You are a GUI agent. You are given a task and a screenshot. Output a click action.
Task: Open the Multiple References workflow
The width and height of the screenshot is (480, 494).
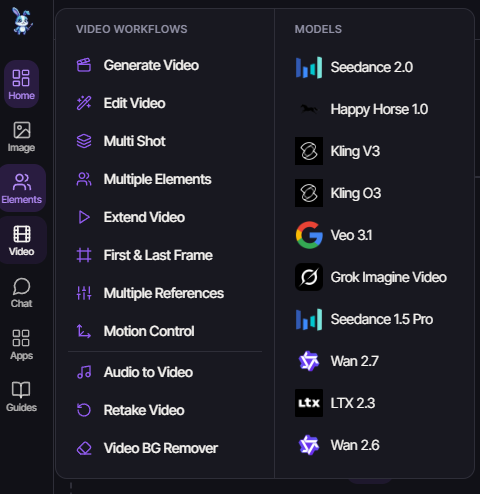click(x=165, y=293)
